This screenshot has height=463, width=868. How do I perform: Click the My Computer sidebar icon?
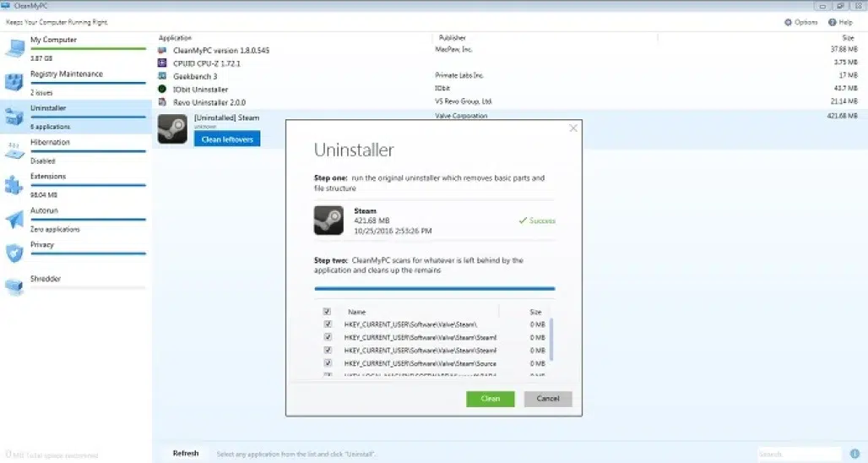click(15, 48)
